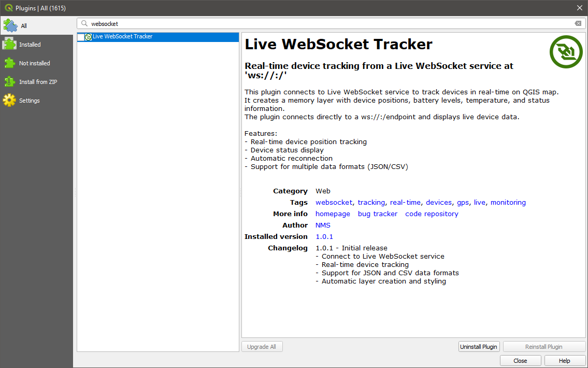Click the Installed plugins puzzle icon
The width and height of the screenshot is (588, 368).
[x=9, y=44]
